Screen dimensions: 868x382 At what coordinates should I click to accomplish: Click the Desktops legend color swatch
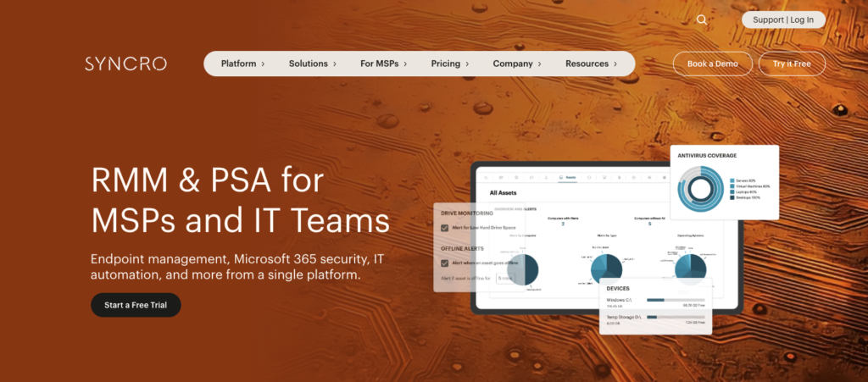click(732, 197)
